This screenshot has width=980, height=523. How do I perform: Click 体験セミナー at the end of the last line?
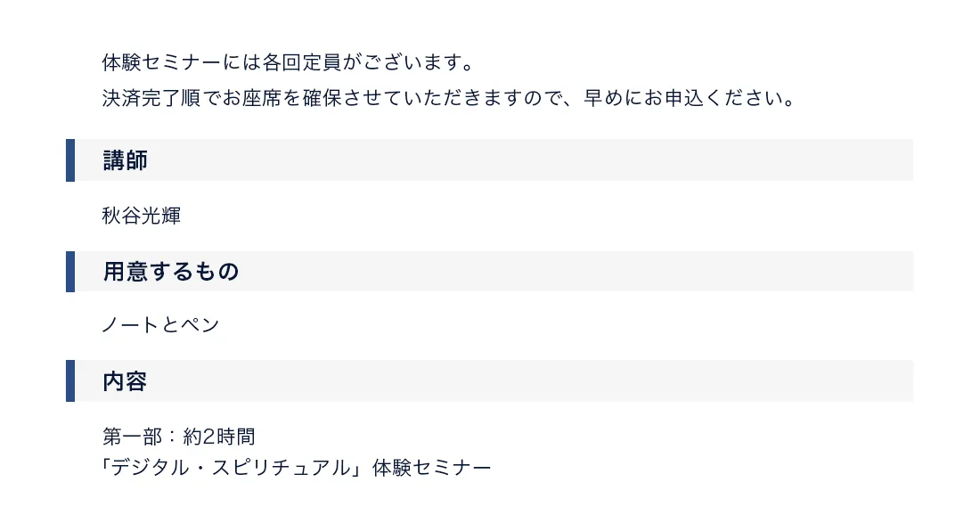(x=432, y=467)
